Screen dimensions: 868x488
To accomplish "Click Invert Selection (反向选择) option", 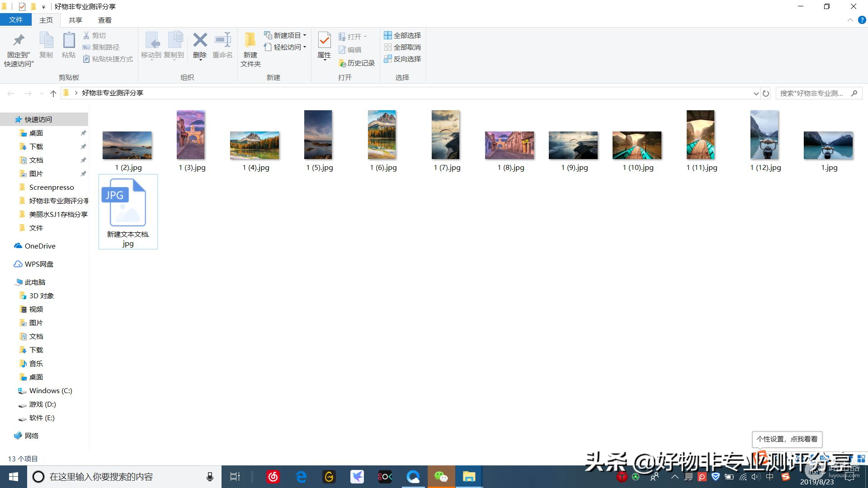I will click(402, 59).
